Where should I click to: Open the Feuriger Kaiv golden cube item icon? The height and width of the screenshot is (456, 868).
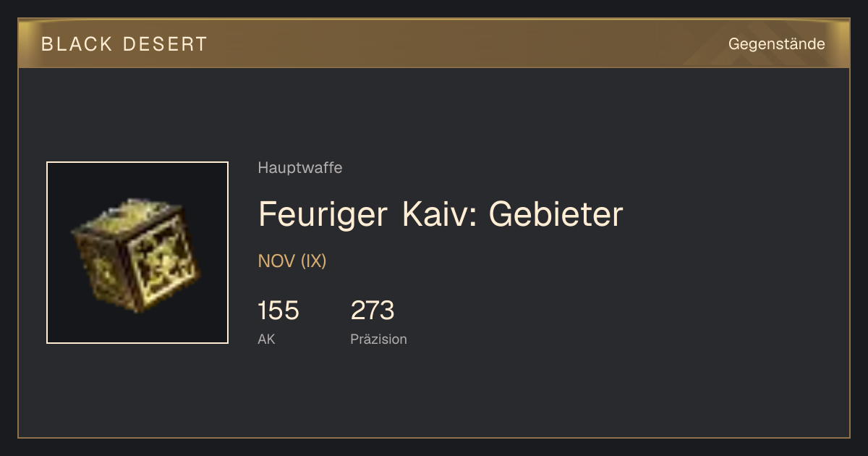[x=136, y=253]
